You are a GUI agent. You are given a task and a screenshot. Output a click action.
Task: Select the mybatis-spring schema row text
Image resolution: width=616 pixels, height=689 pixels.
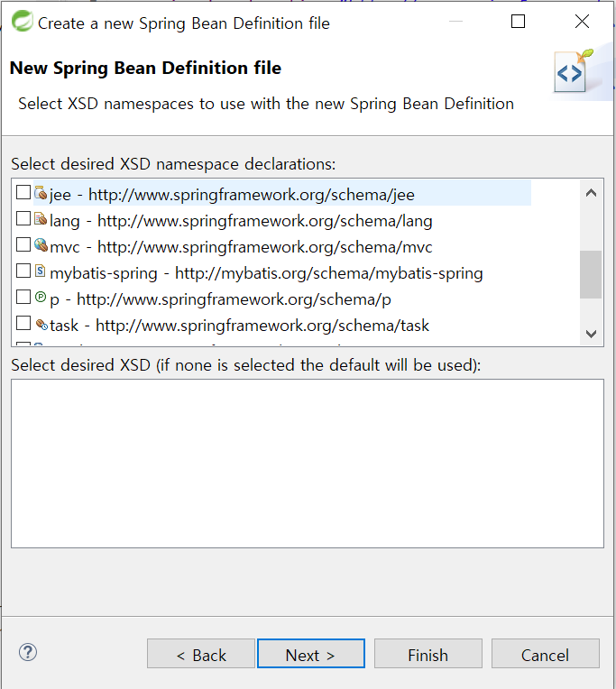click(x=266, y=273)
